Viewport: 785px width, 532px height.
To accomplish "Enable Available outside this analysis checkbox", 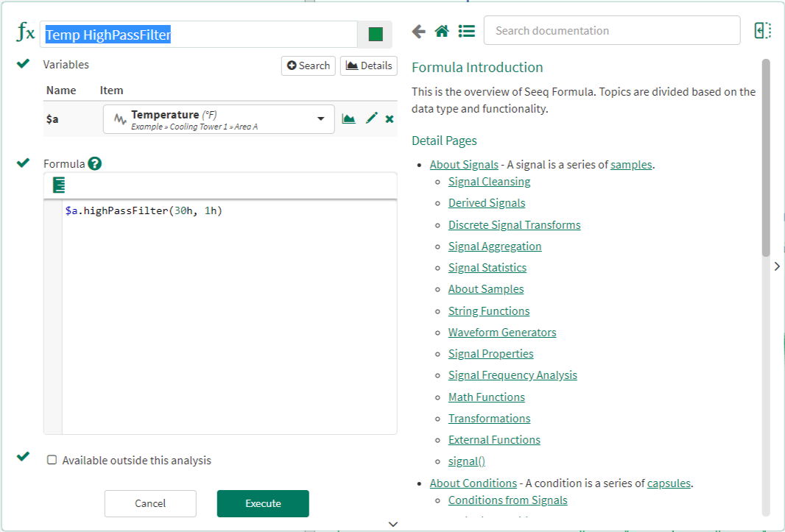I will pos(52,460).
